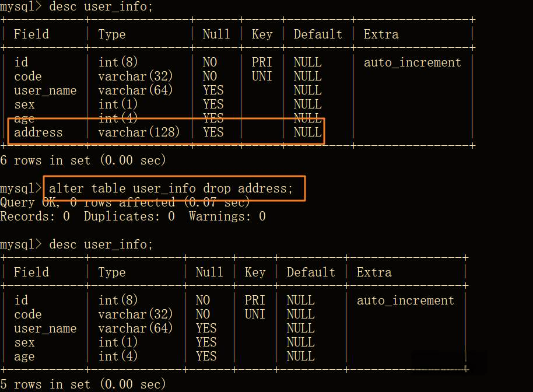Click varchar(64) in second table
The height and width of the screenshot is (392, 533).
pos(136,328)
